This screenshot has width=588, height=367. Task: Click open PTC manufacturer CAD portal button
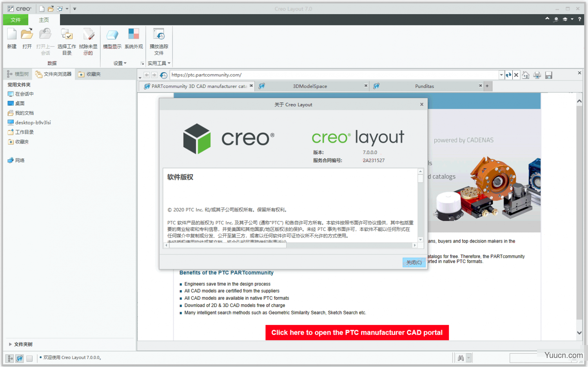point(357,332)
